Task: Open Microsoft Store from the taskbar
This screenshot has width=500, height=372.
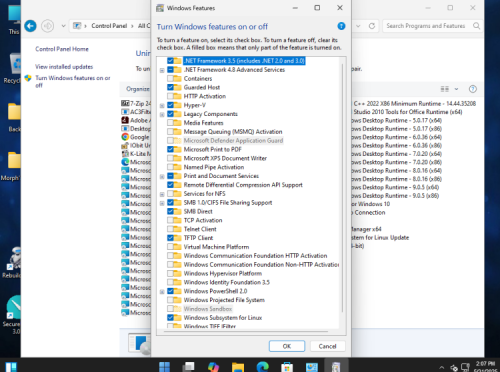Action: (x=287, y=367)
